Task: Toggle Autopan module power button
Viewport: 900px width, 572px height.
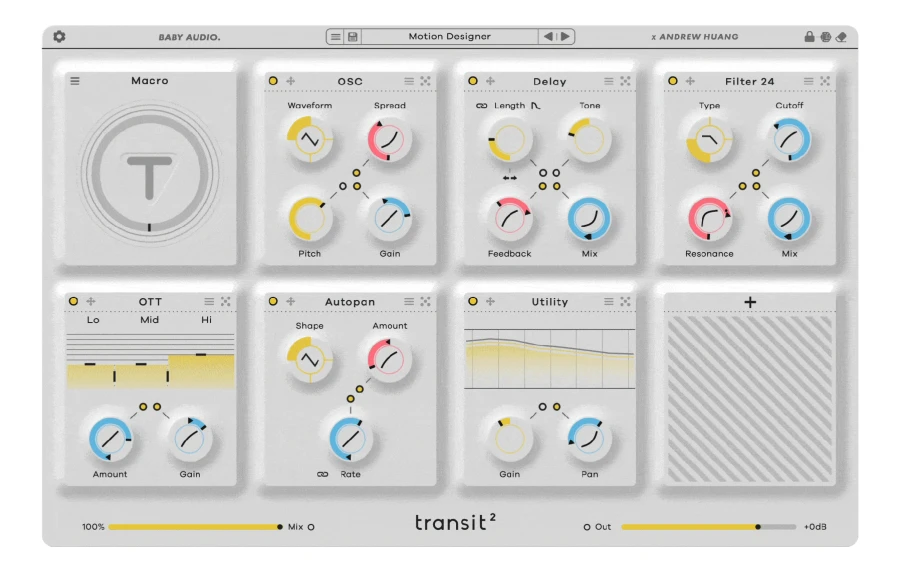Action: tap(273, 301)
